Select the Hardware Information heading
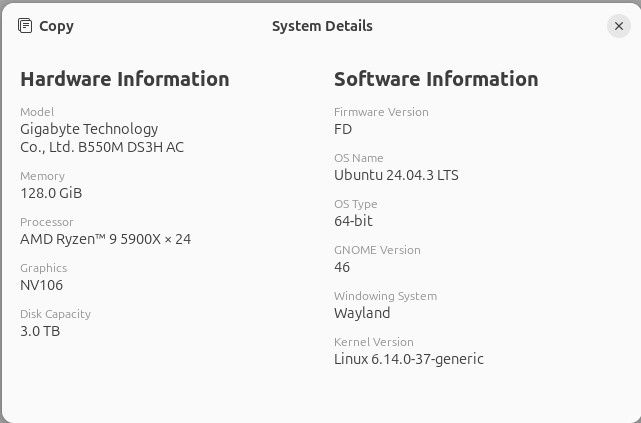Image resolution: width=641 pixels, height=423 pixels. [x=125, y=79]
